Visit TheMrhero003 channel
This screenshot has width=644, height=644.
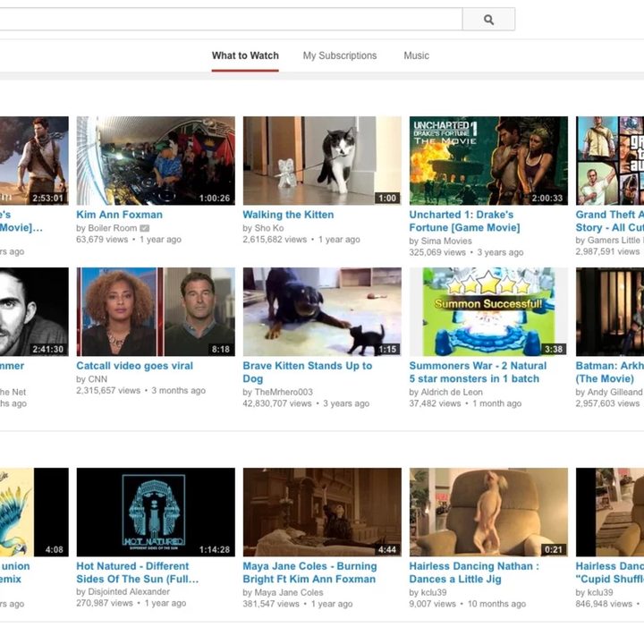(x=284, y=393)
